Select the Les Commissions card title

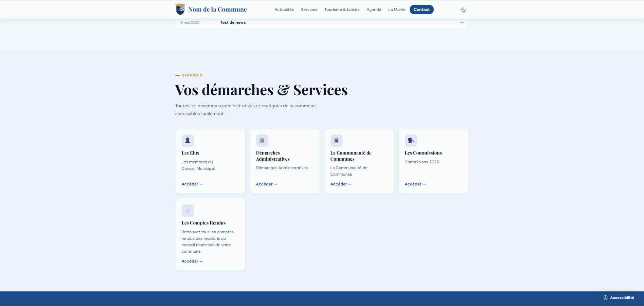click(x=423, y=153)
